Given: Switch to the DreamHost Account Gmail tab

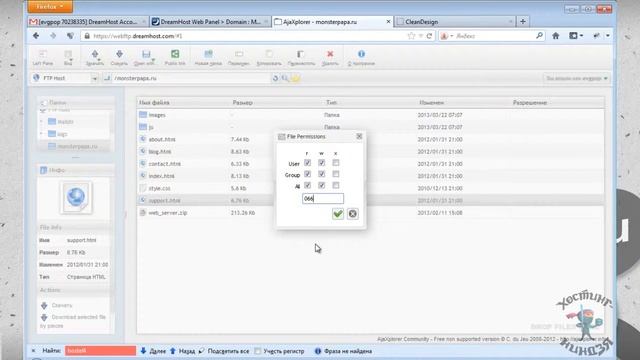Looking at the screenshot, I should 88,22.
